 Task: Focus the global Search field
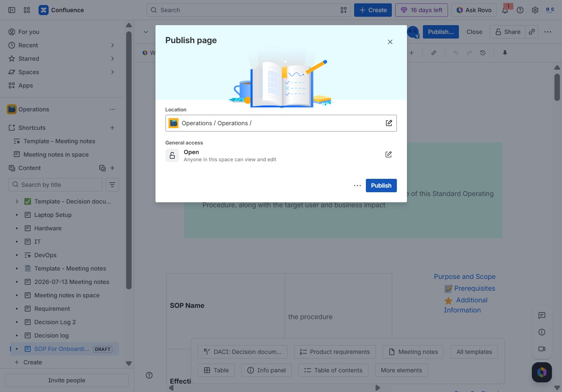point(249,10)
